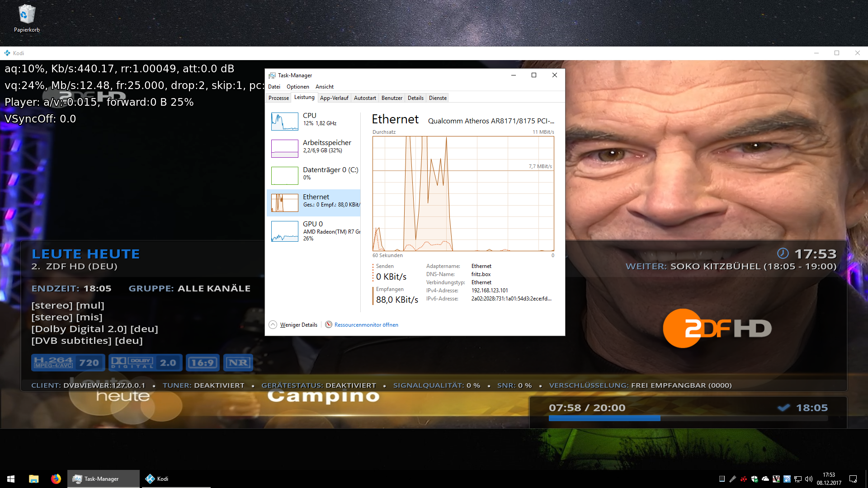The image size is (868, 488).
Task: Click the Kodi playback progress bar
Action: click(x=688, y=418)
